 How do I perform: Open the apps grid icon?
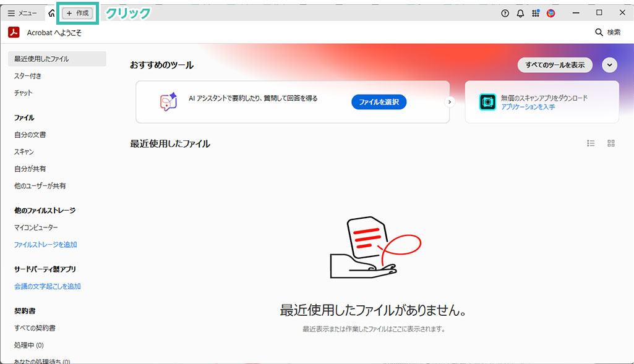[536, 13]
